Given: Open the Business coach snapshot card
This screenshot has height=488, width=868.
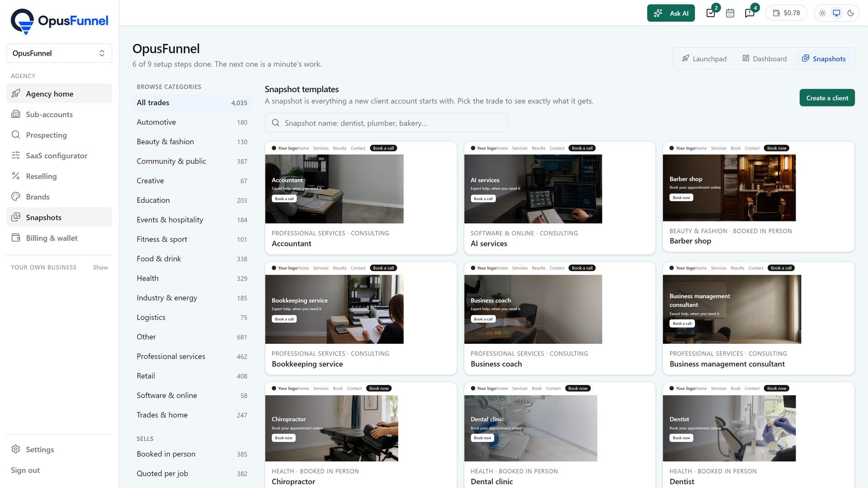Looking at the screenshot, I should pos(560,318).
